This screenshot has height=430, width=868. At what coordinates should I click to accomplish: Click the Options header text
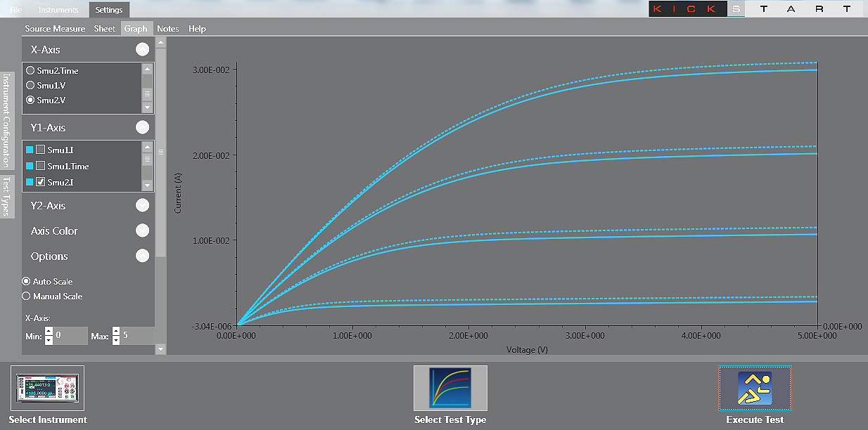[49, 256]
